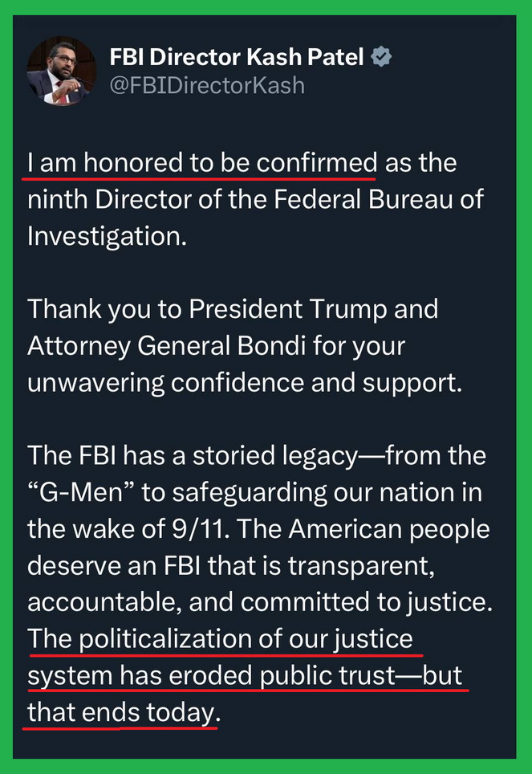Click the underlined closing phrase "that ends today"
The image size is (532, 774).
(x=121, y=712)
